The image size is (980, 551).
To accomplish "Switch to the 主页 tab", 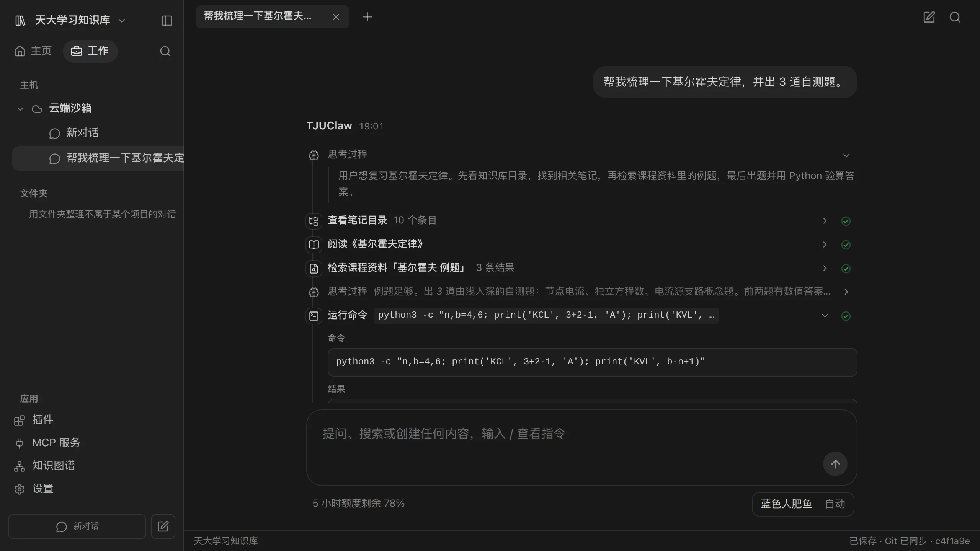I will 33,51.
